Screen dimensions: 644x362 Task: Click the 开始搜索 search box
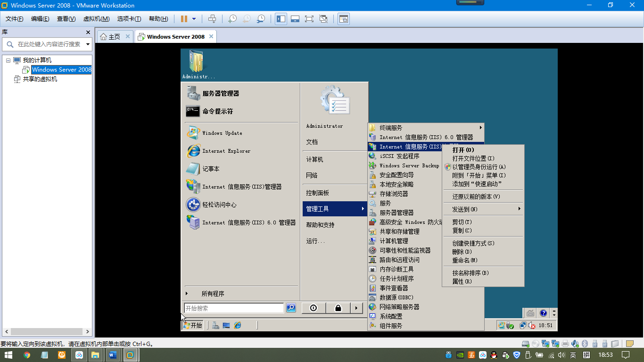click(x=234, y=308)
